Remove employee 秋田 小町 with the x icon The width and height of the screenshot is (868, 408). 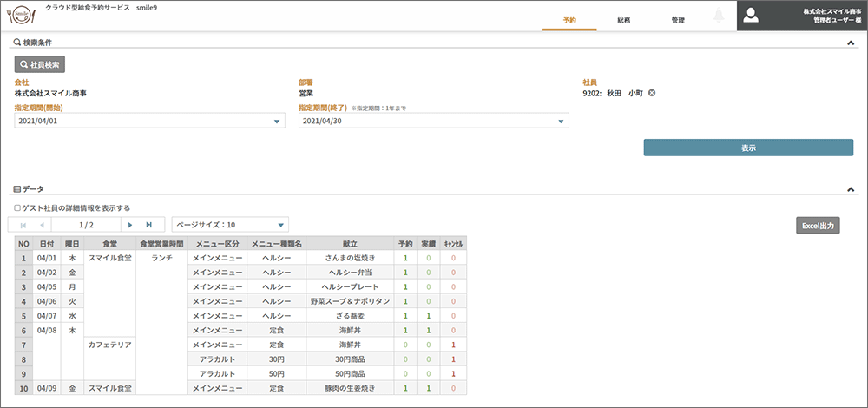[652, 93]
